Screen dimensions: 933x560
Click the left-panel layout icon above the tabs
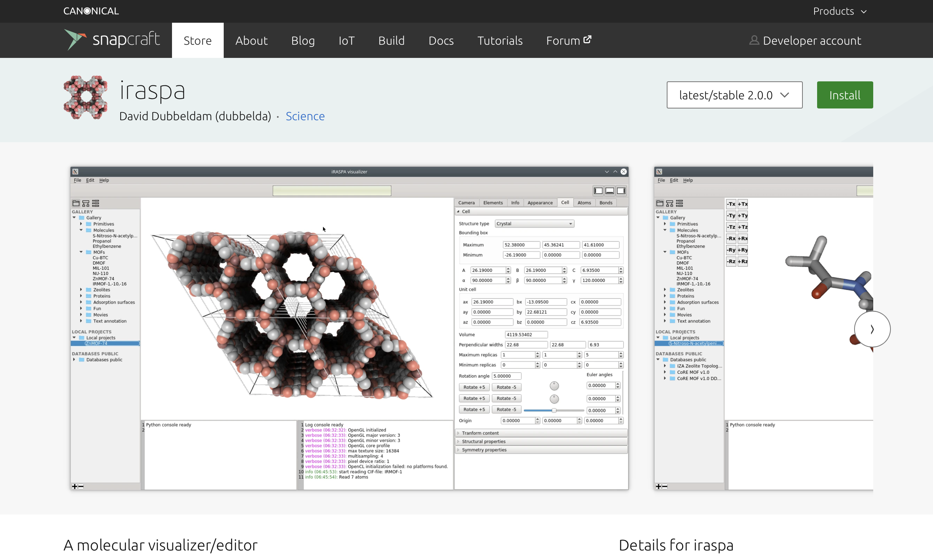pos(598,191)
